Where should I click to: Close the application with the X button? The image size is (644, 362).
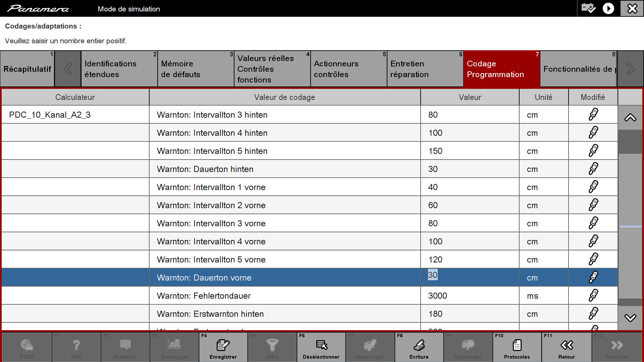point(632,8)
